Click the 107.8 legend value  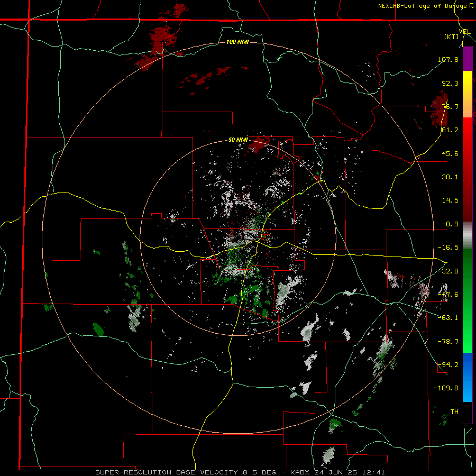[448, 59]
